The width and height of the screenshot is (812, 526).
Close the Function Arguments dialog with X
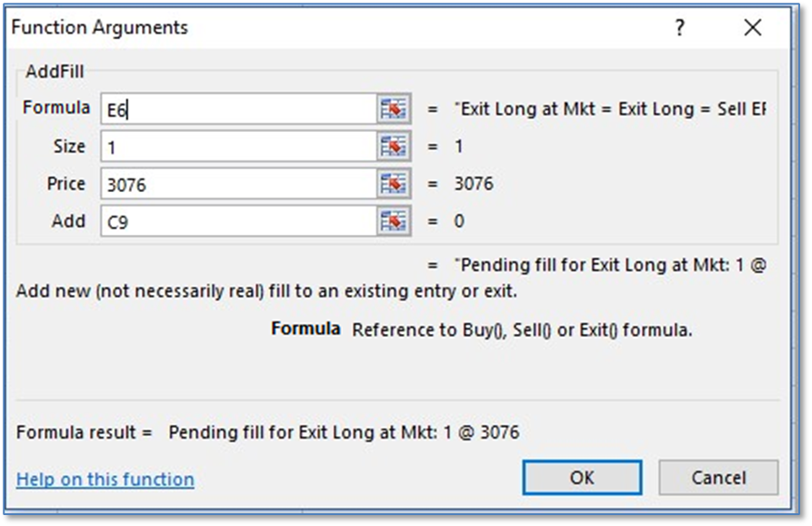(x=753, y=28)
